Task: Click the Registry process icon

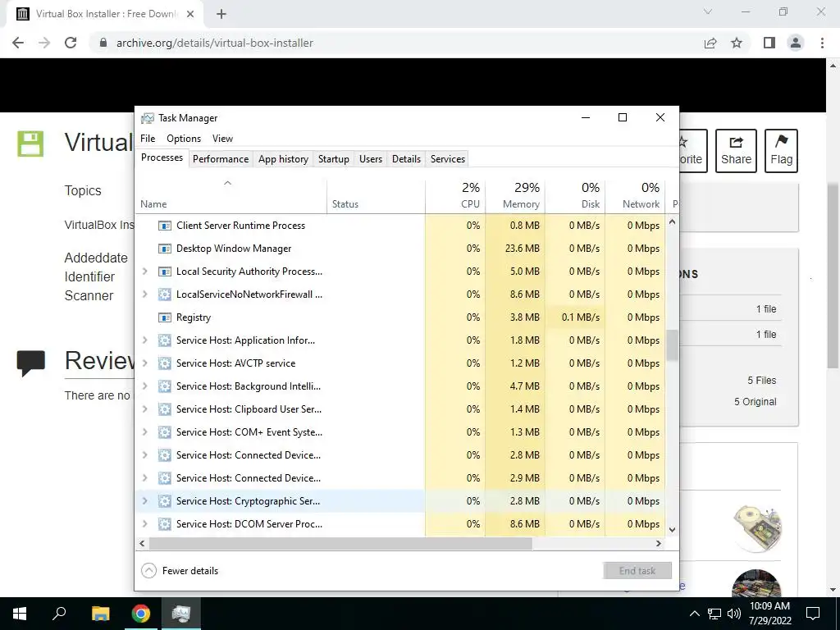Action: click(164, 317)
